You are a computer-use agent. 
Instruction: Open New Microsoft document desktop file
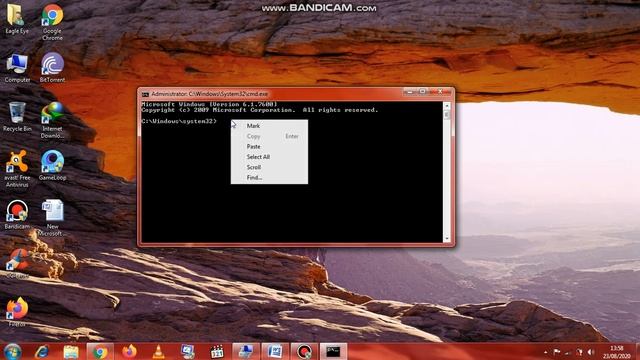[52, 218]
